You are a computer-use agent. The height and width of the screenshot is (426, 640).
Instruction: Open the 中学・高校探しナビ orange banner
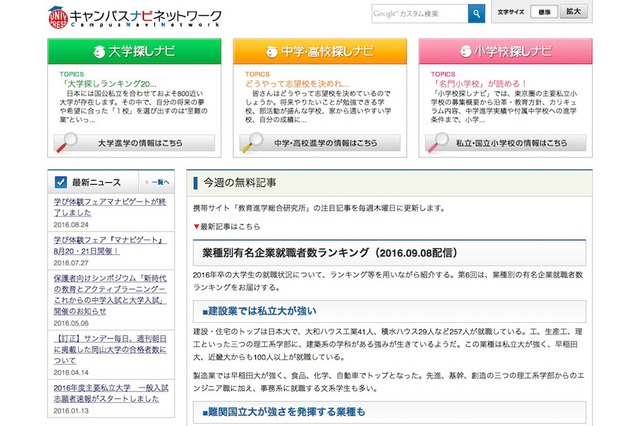[320, 51]
